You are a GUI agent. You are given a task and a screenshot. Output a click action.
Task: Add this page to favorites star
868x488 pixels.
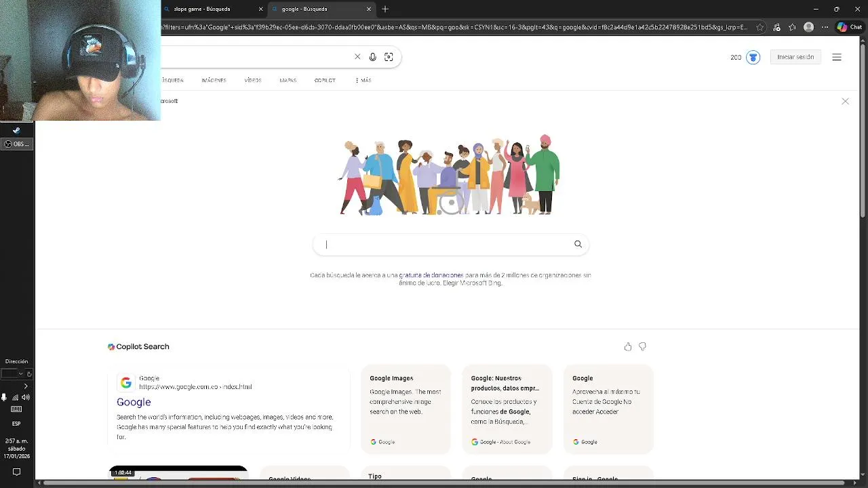pyautogui.click(x=759, y=27)
